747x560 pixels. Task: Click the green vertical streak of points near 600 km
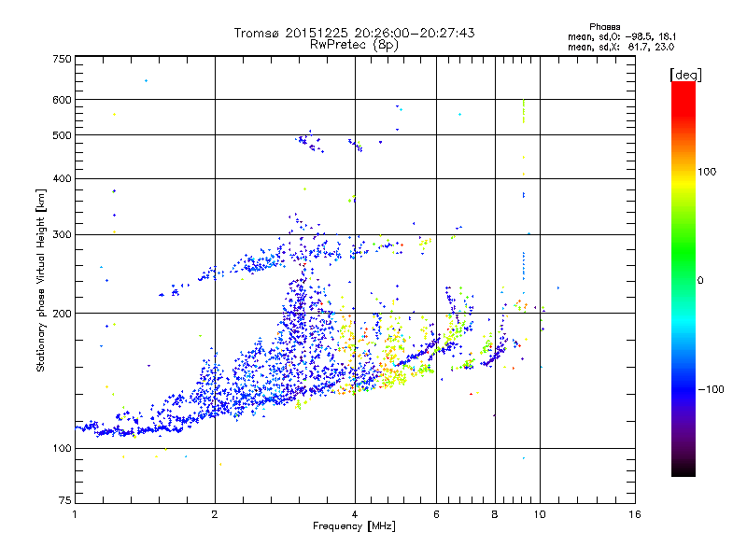pos(524,111)
